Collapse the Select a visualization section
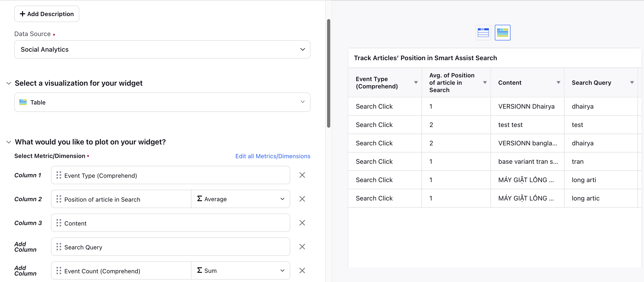This screenshot has width=644, height=282. coord(9,83)
